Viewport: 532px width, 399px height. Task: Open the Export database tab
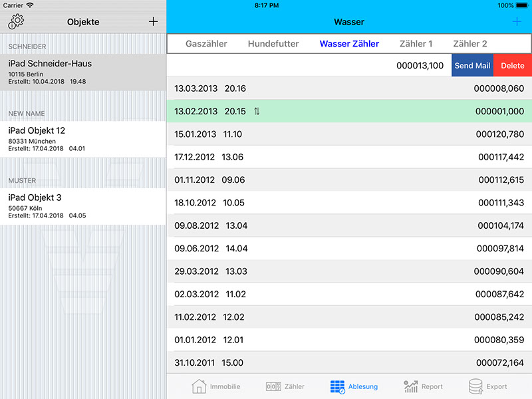(487, 386)
